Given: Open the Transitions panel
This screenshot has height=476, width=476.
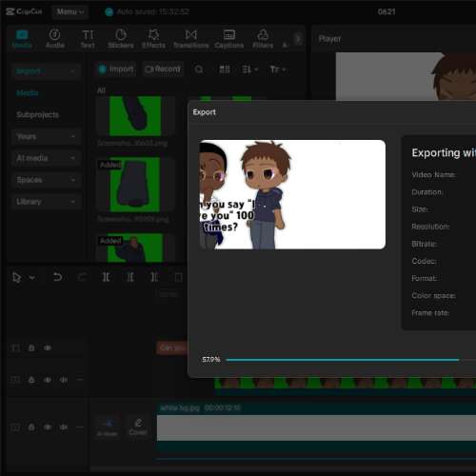Looking at the screenshot, I should pyautogui.click(x=191, y=39).
